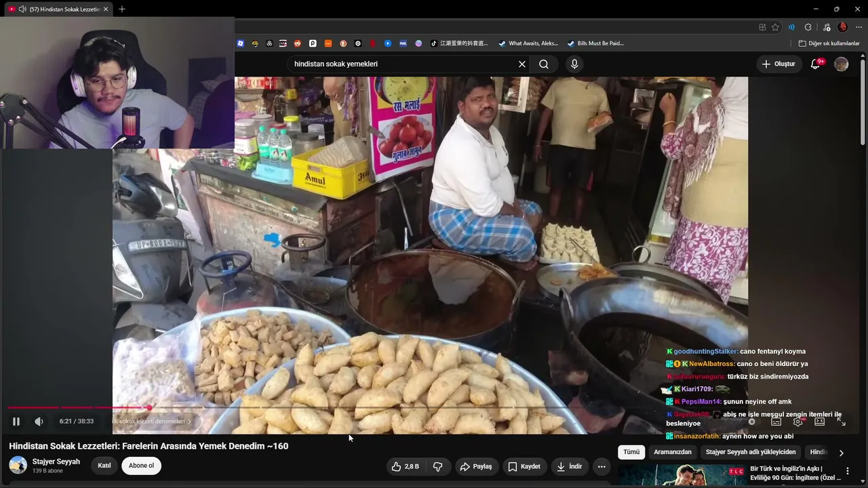
Task: Pause the YouTube video
Action: tap(16, 422)
